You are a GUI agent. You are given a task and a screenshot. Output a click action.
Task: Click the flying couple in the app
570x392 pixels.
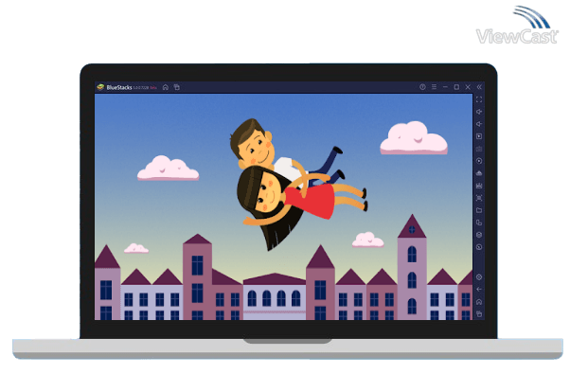[x=298, y=184]
